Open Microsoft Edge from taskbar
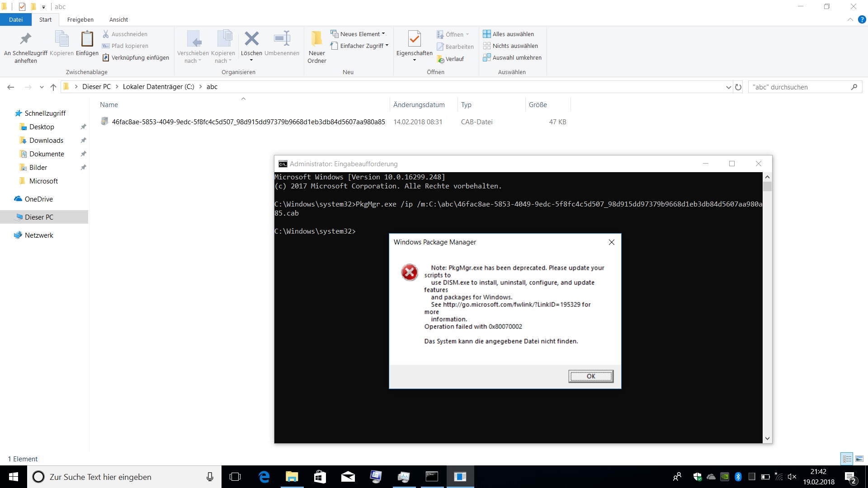 (264, 477)
